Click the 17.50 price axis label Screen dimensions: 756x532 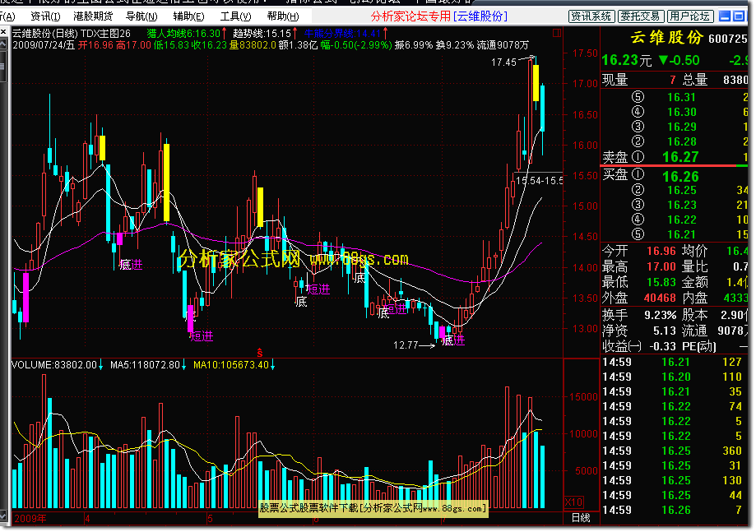click(x=585, y=53)
